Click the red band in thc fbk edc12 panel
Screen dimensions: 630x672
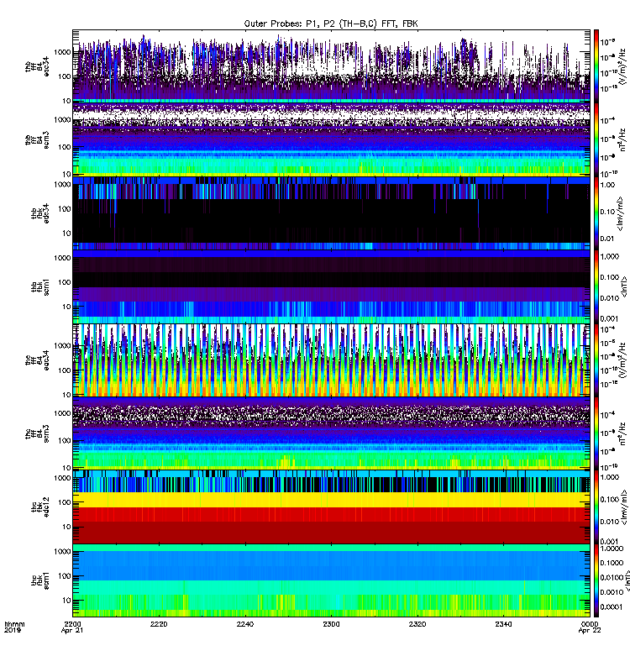click(x=331, y=514)
